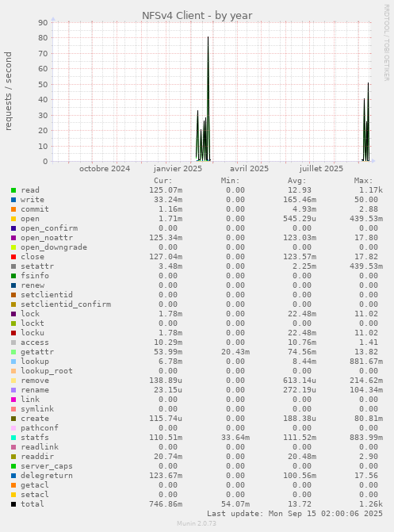This screenshot has height=532, width=394.
Task: Select the 'delegreturn' legend label
Action: pos(47,476)
